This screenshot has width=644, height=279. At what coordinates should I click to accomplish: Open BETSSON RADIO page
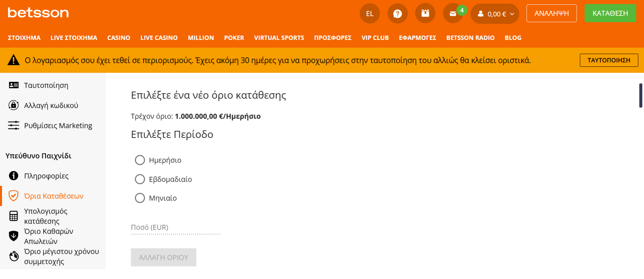coord(470,38)
